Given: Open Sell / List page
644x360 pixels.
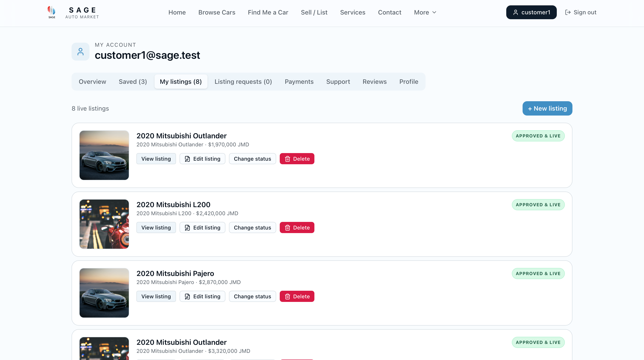Looking at the screenshot, I should (x=314, y=13).
